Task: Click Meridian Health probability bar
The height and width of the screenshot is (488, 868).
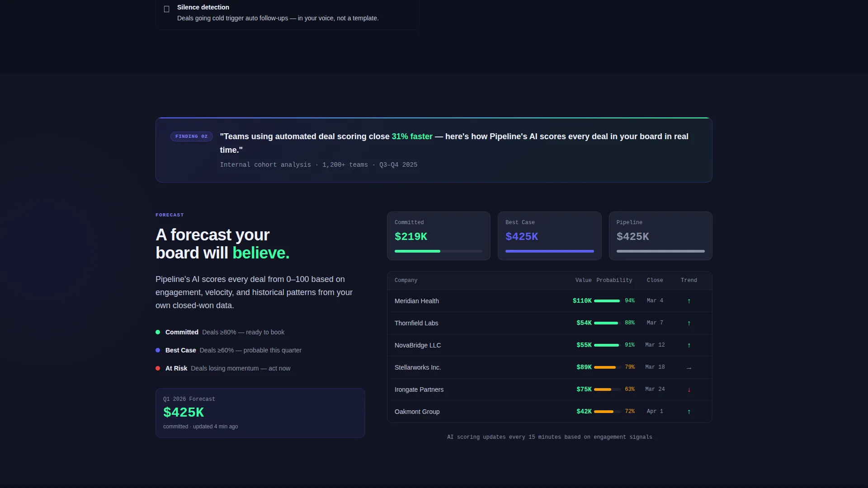Action: [x=608, y=301]
